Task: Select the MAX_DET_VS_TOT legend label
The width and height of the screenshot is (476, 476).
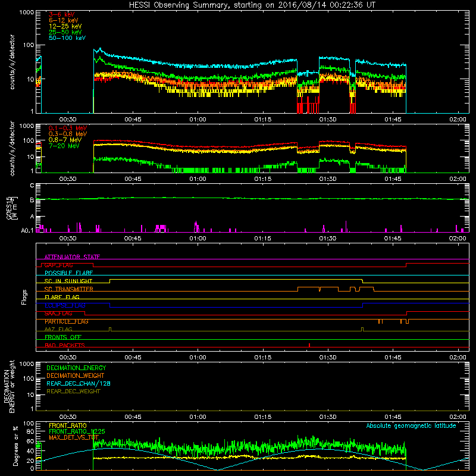Action: click(74, 437)
